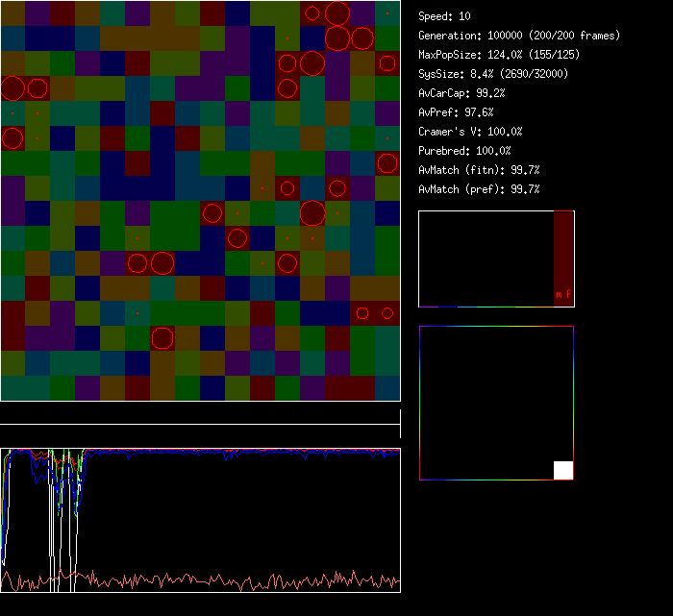The height and width of the screenshot is (616, 673).
Task: Click the red 'm' label in histogram
Action: coord(559,295)
